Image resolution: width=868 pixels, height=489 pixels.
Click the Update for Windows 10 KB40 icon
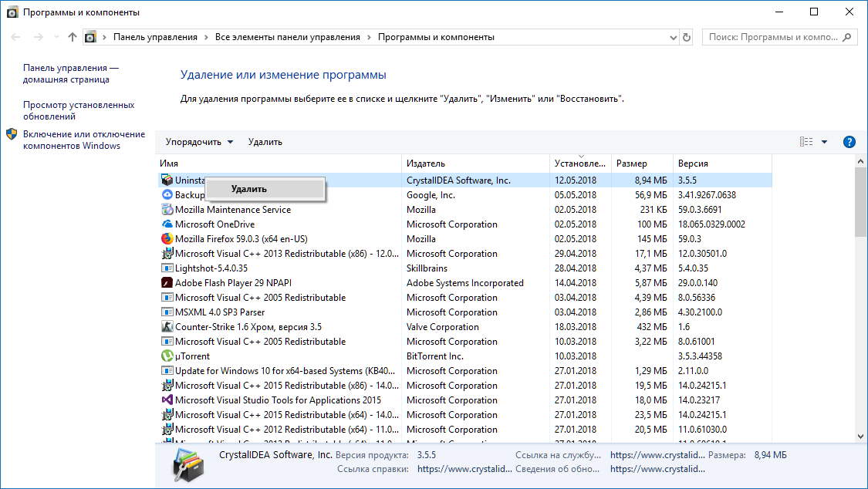(167, 371)
